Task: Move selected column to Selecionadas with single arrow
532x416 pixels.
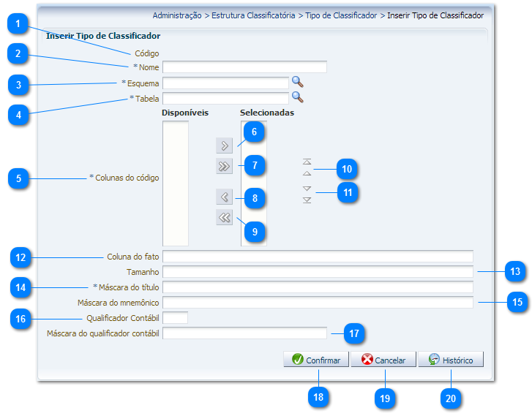Action: click(225, 145)
